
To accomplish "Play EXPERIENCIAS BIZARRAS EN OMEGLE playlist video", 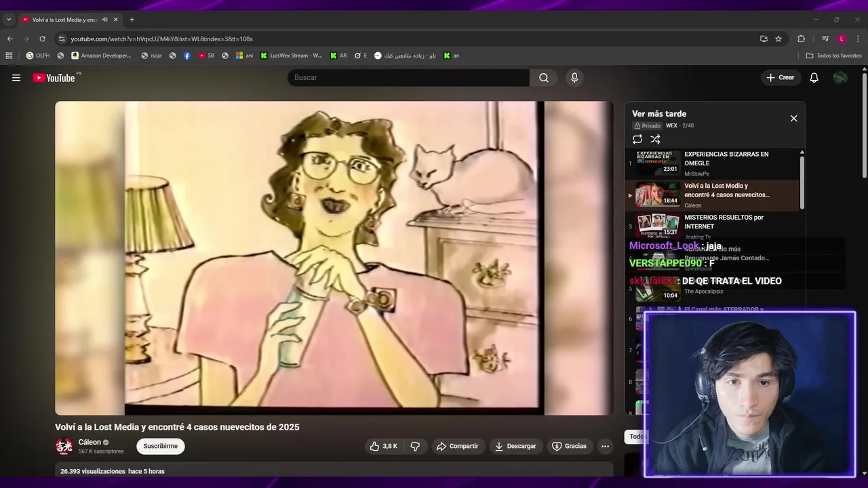I will 712,163.
